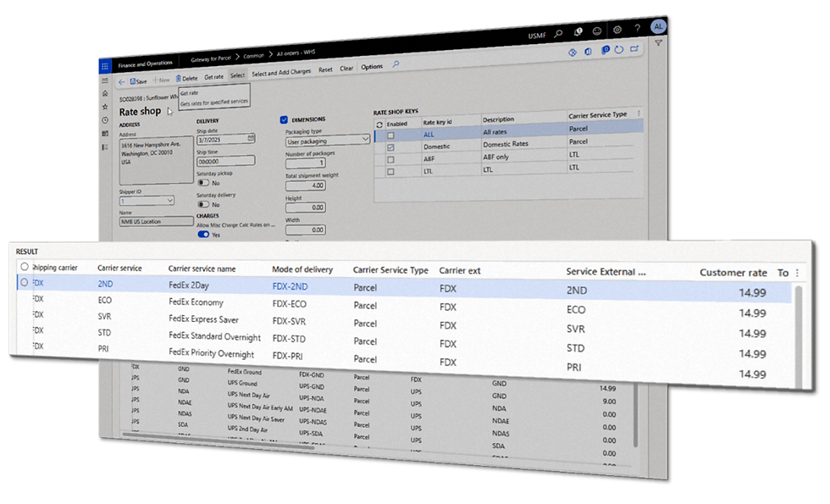Open the filter funnel icon at right edge
The height and width of the screenshot is (504, 830).
click(x=659, y=43)
